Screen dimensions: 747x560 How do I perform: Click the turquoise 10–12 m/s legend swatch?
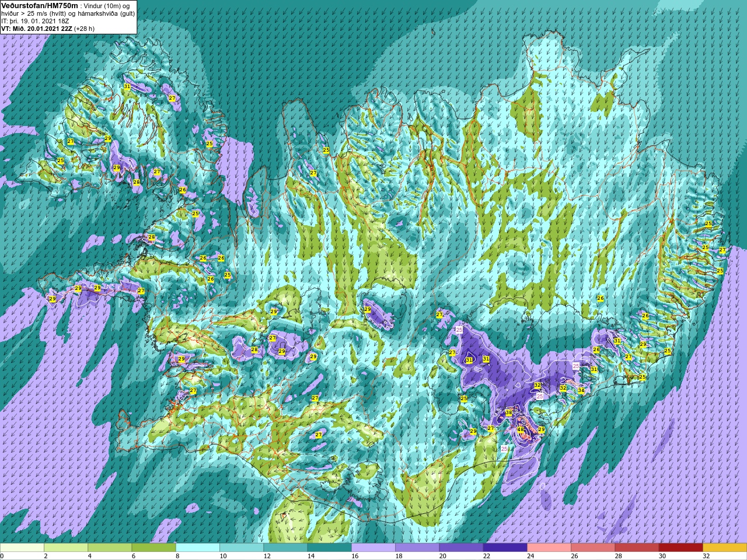242,548
